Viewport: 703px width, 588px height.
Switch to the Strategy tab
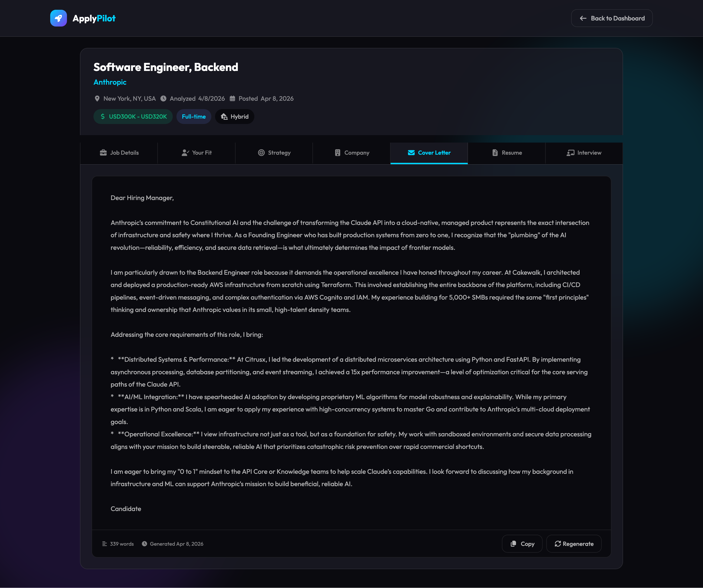[x=274, y=153]
